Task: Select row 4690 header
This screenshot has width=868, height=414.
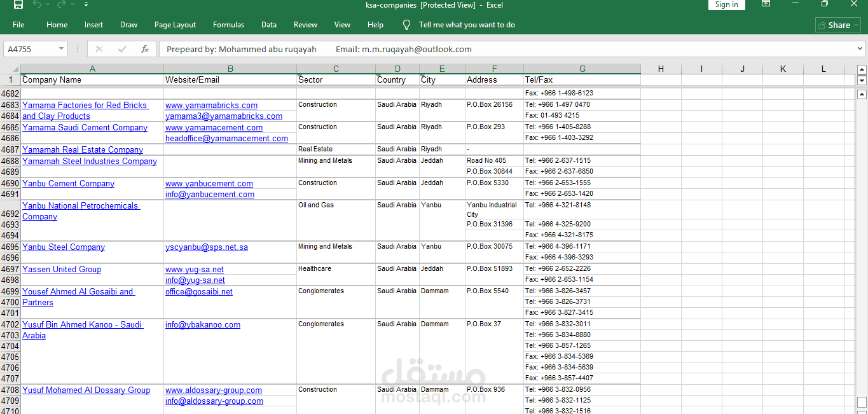Action: click(x=10, y=183)
